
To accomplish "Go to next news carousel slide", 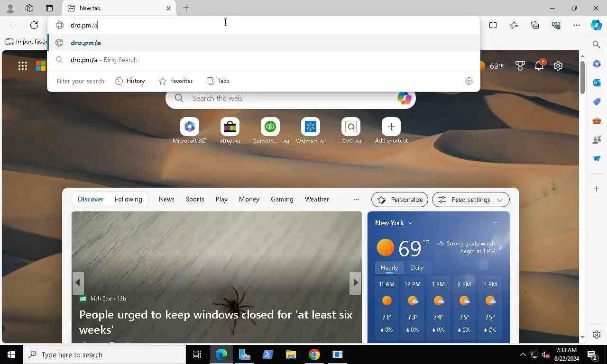I will (355, 283).
